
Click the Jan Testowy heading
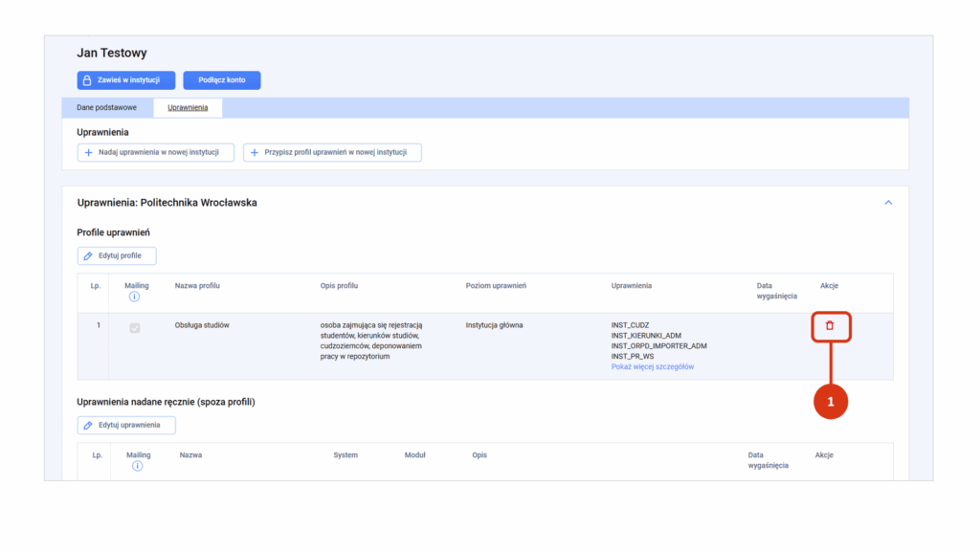click(x=112, y=53)
